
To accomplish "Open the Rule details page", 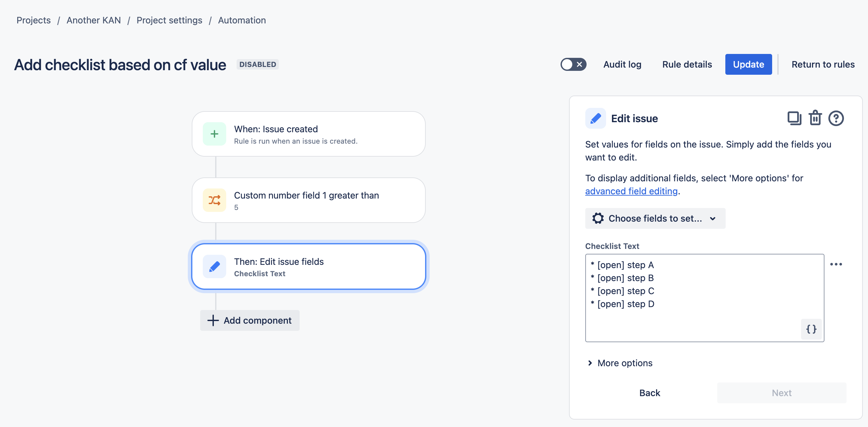I will pyautogui.click(x=687, y=64).
